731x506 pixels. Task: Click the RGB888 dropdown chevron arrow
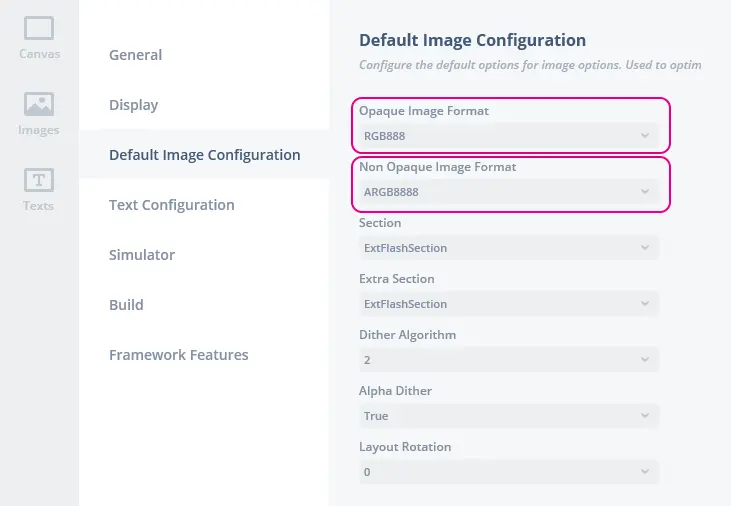coord(645,136)
